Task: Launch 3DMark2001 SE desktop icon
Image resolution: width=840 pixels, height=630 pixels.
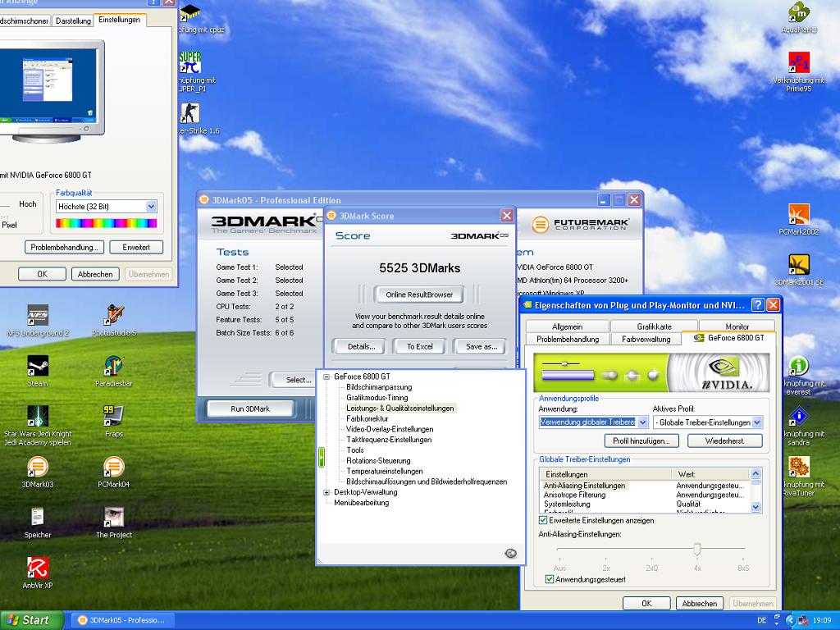Action: click(x=799, y=265)
